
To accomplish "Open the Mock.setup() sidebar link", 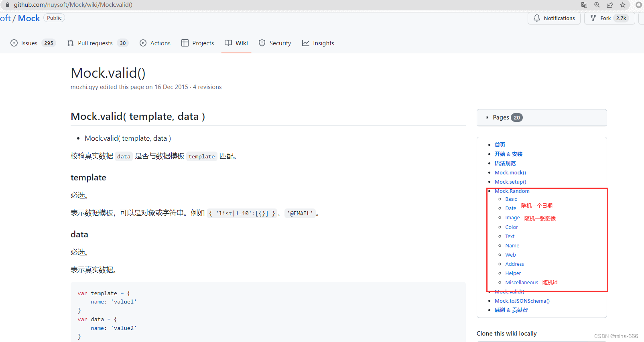I will point(510,182).
